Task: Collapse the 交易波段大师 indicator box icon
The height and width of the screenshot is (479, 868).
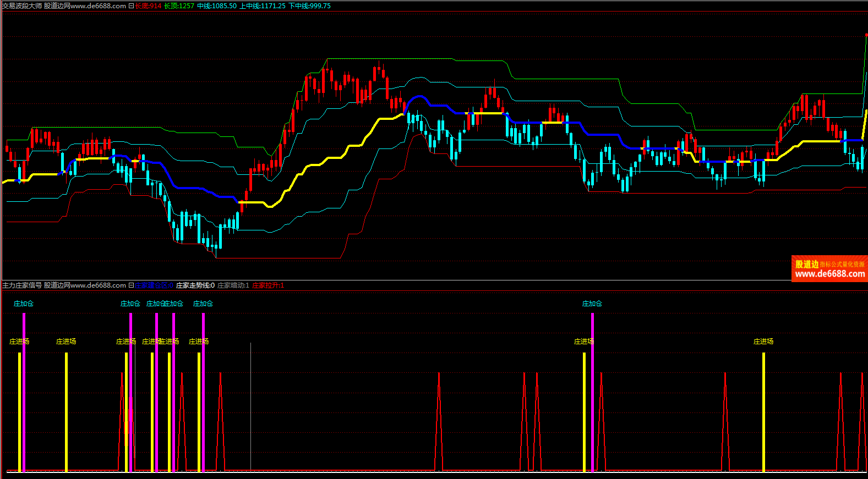Action: [x=131, y=6]
